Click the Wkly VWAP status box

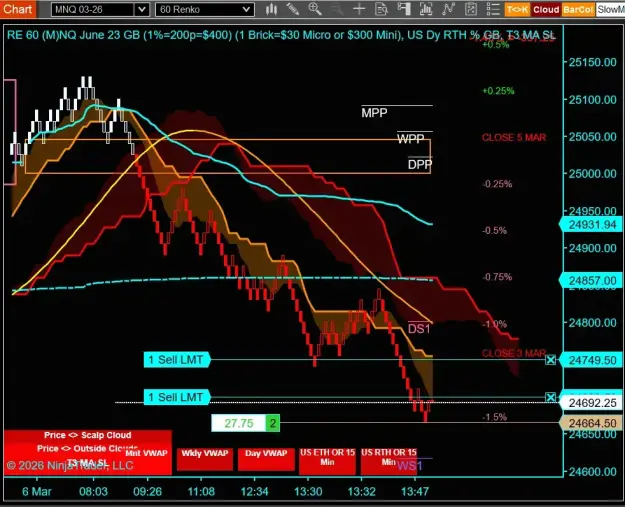pyautogui.click(x=205, y=459)
